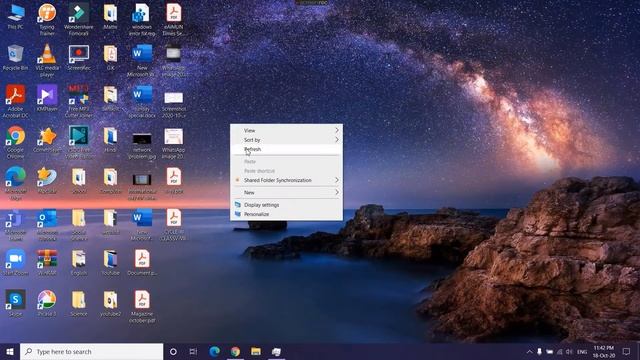The width and height of the screenshot is (640, 360).
Task: Select the Hindi folder on desktop
Action: pos(110,140)
